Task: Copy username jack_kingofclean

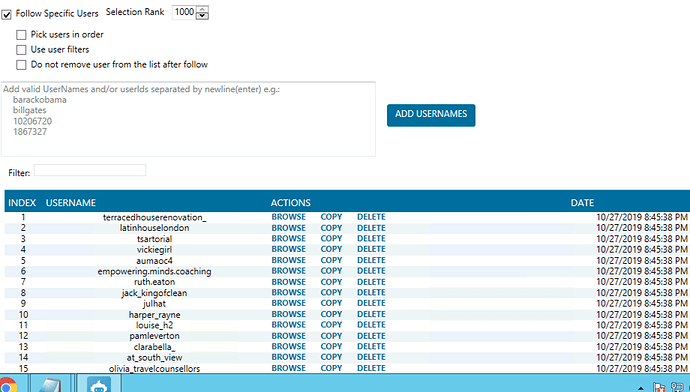Action: [331, 293]
